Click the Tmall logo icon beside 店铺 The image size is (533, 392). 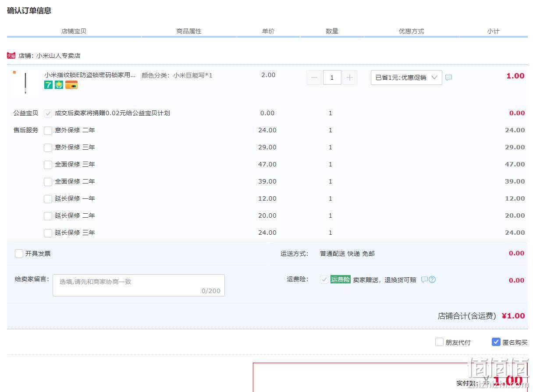[11, 56]
